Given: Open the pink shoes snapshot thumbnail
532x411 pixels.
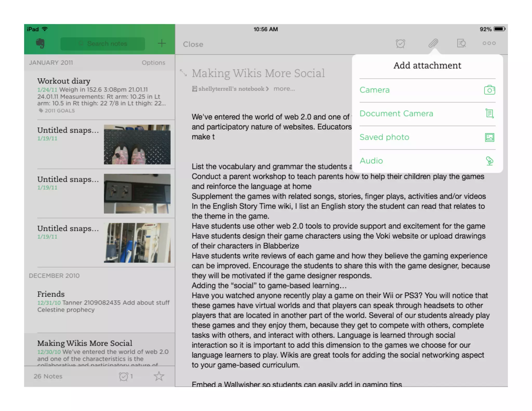Looking at the screenshot, I should click(137, 144).
